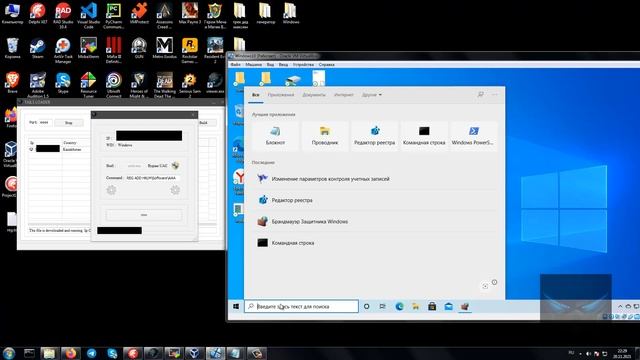
Task: Open the guest Windows 10 Start button
Action: (x=236, y=306)
